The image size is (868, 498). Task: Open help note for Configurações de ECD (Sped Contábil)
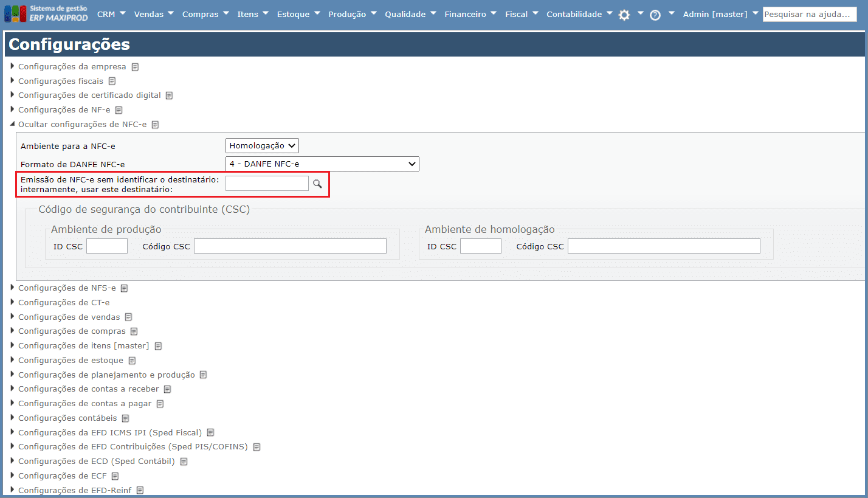184,462
